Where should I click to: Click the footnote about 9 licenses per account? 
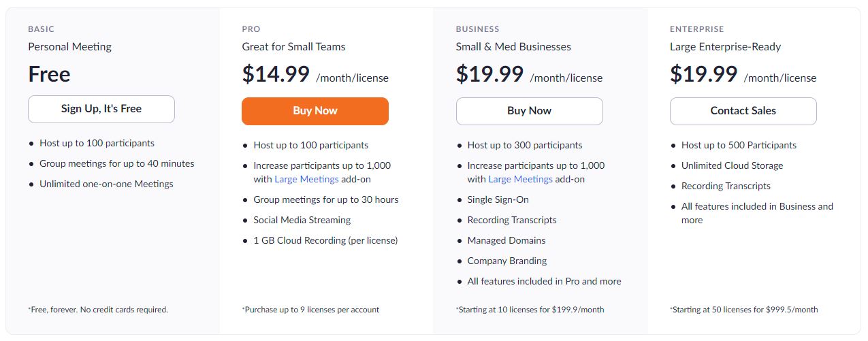point(310,310)
